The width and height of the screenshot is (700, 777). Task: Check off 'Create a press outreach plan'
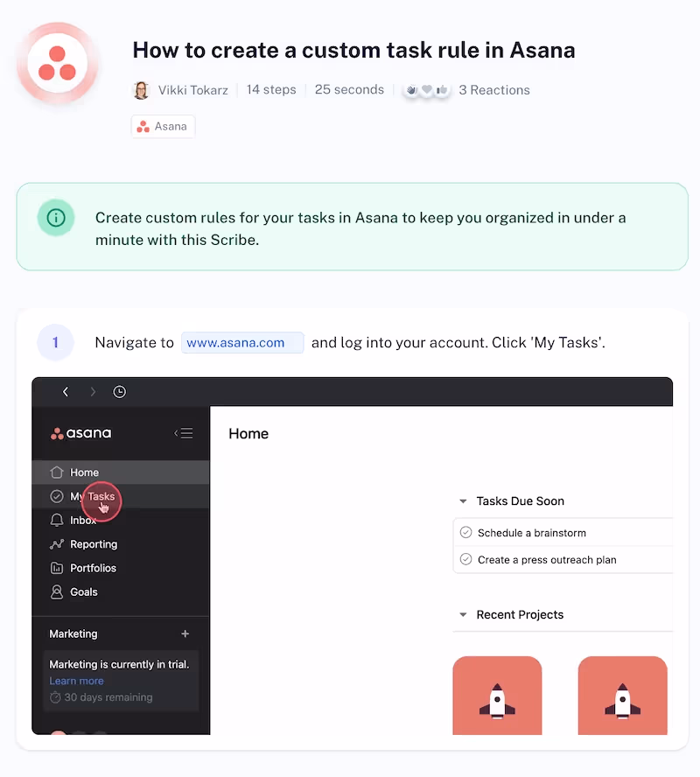tap(465, 559)
